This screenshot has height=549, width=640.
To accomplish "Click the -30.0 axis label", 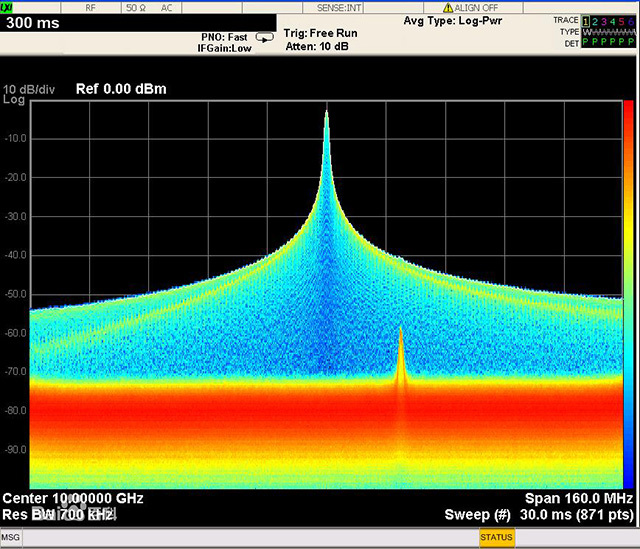I will pyautogui.click(x=16, y=216).
